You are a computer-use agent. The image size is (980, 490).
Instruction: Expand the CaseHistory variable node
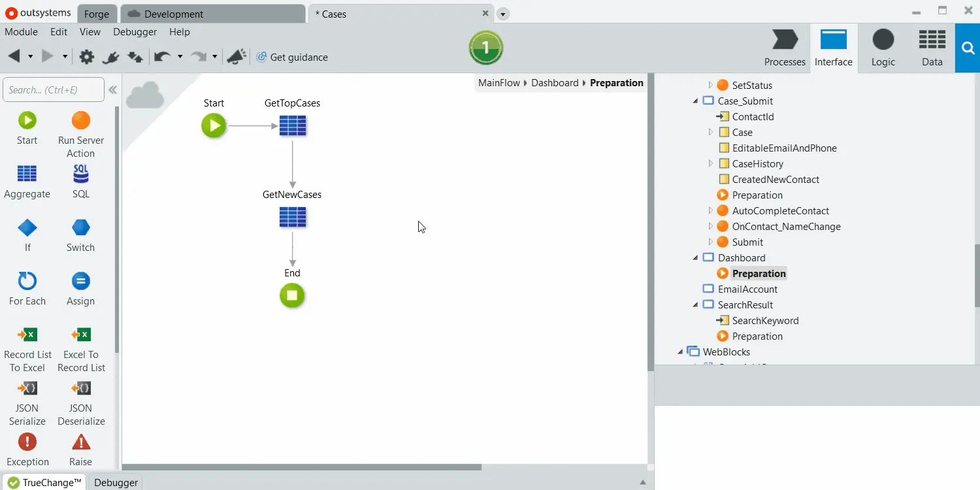pyautogui.click(x=711, y=163)
